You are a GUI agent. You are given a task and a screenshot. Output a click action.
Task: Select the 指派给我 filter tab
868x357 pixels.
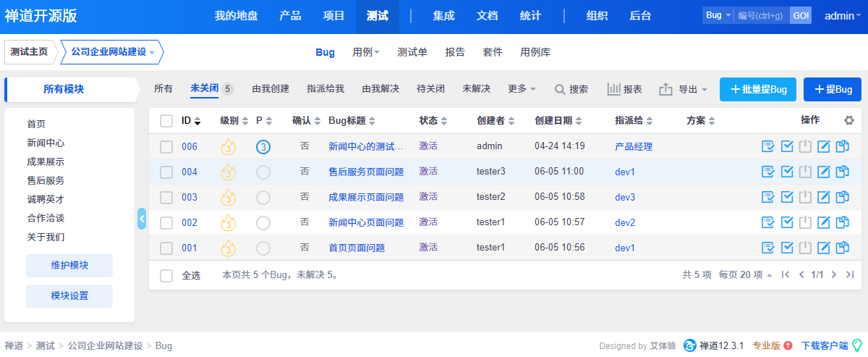tap(325, 89)
